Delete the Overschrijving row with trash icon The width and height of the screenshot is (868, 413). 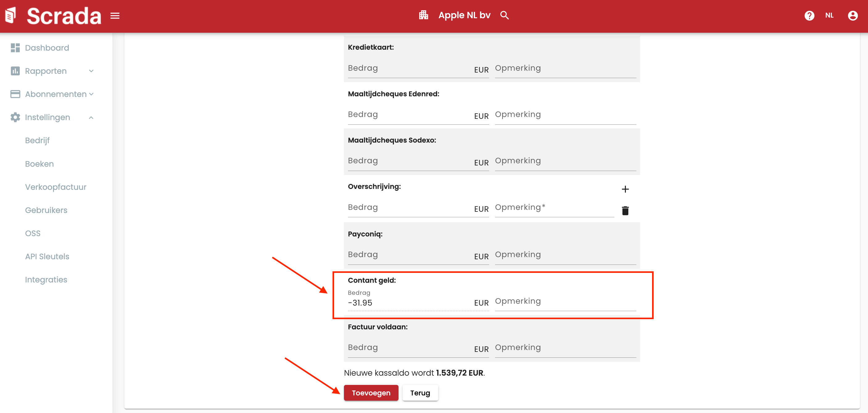(x=625, y=211)
